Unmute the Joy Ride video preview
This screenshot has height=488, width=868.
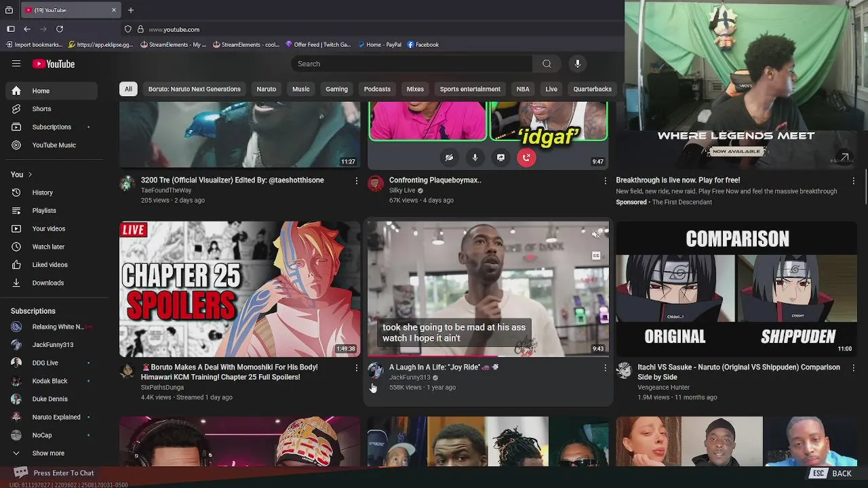596,235
